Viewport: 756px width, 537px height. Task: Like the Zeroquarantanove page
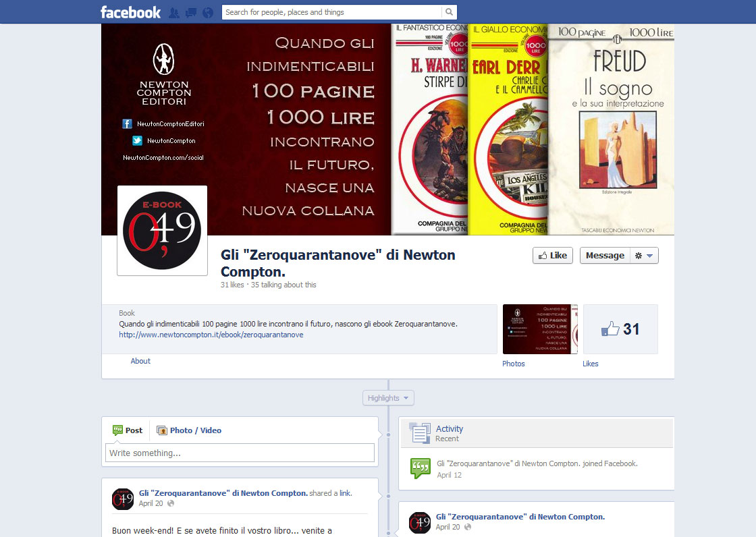(553, 256)
